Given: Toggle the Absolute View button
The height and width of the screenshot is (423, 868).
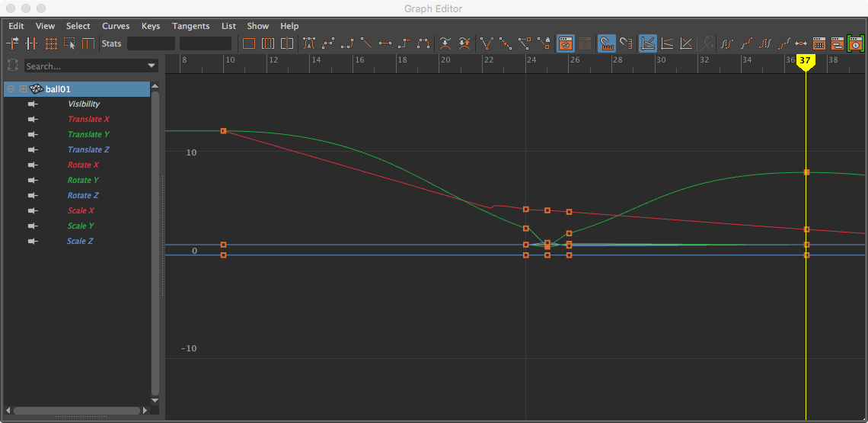Looking at the screenshot, I should [648, 43].
